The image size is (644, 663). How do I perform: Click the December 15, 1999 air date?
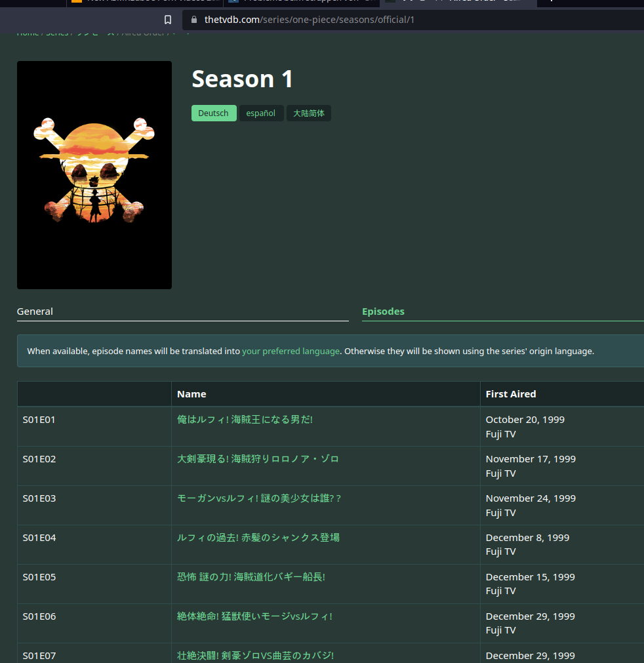click(x=531, y=577)
